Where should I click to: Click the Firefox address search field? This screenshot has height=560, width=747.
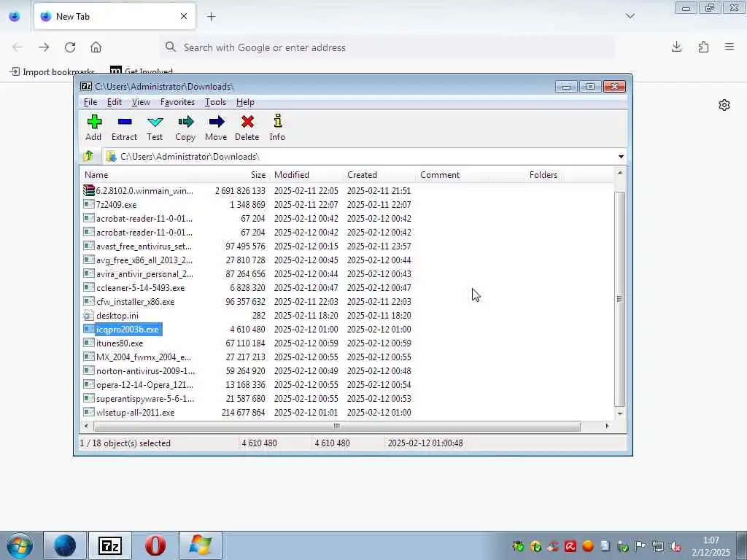pos(387,47)
